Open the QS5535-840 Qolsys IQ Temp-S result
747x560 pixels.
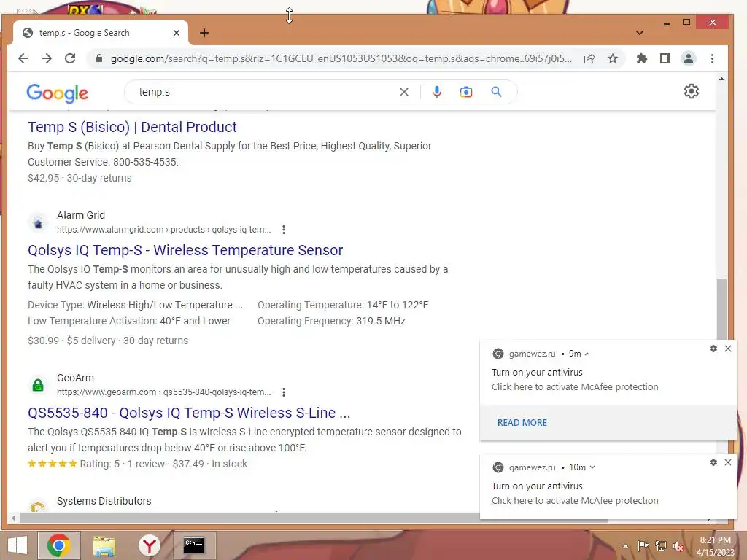189,413
